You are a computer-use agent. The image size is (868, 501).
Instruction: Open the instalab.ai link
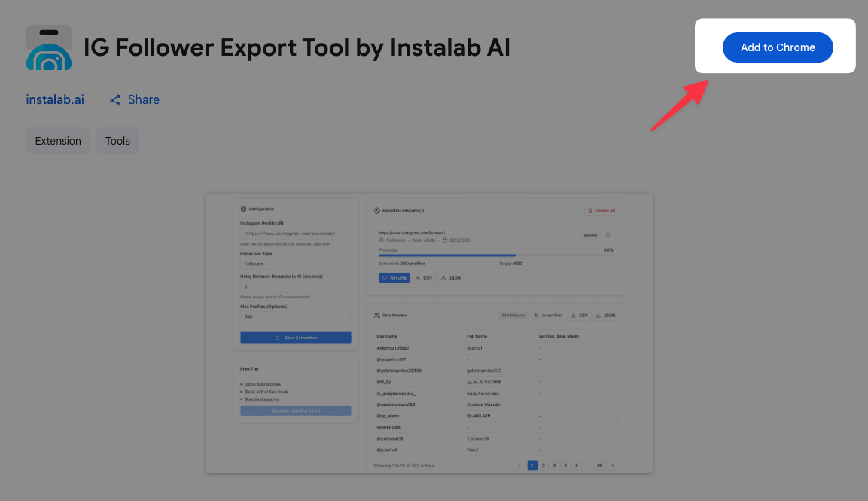(55, 99)
